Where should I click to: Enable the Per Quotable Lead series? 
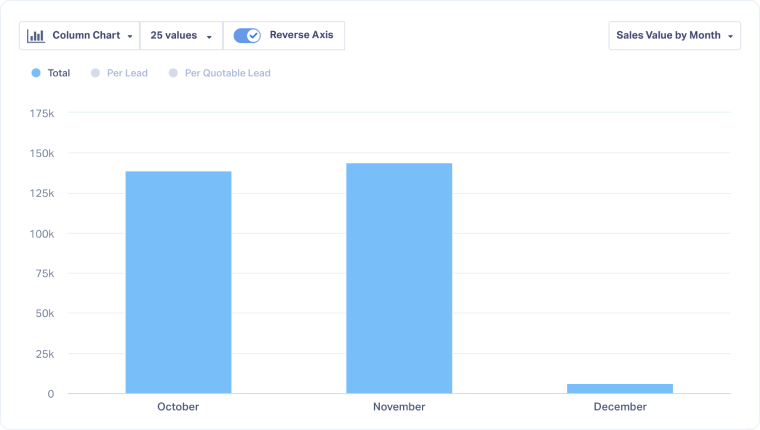tap(220, 73)
